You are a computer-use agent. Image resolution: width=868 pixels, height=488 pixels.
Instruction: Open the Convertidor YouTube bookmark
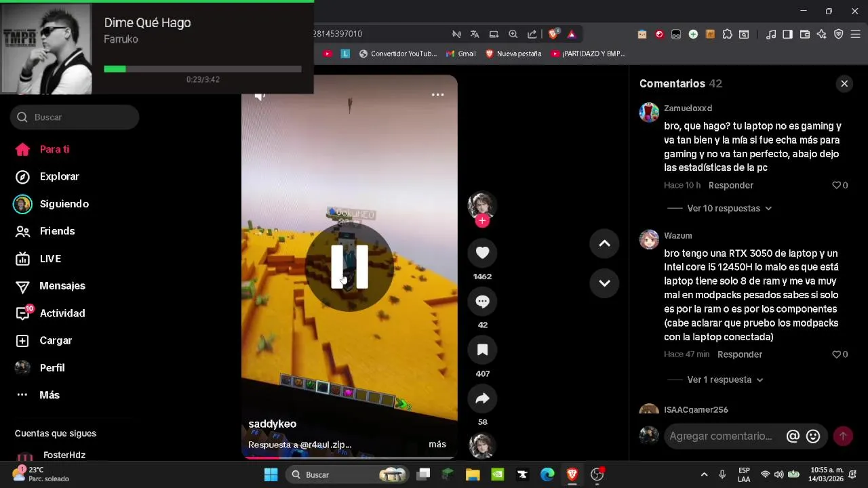tap(398, 54)
